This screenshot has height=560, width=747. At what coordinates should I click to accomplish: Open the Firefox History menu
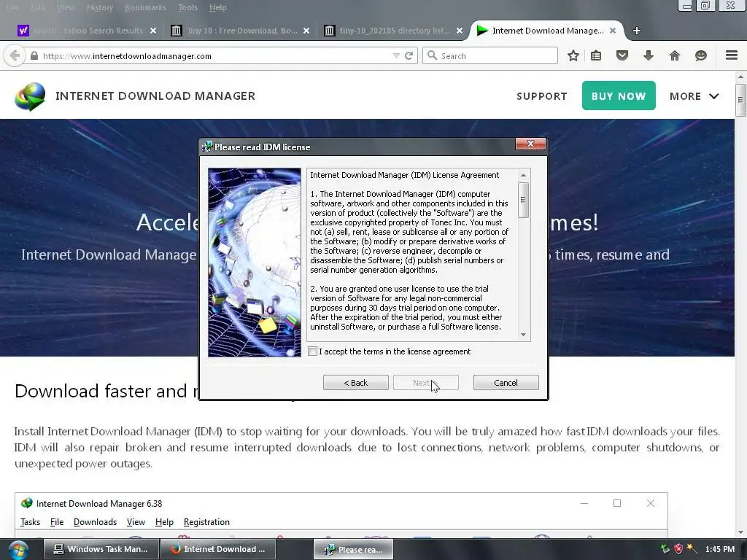(x=100, y=7)
